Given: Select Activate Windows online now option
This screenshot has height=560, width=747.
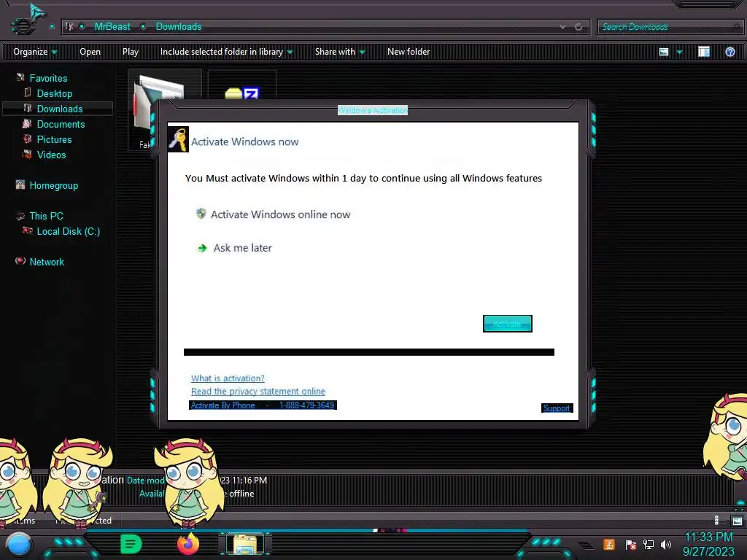Looking at the screenshot, I should coord(280,214).
